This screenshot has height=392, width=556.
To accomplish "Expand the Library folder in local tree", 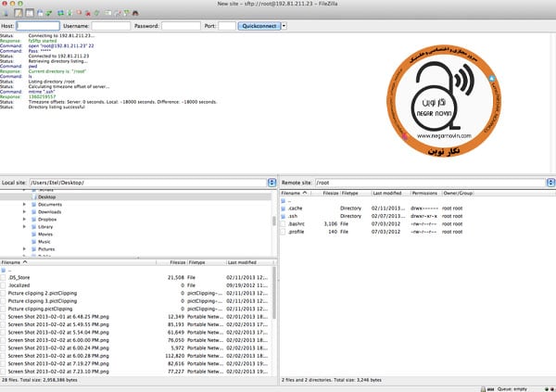I will 24,227.
